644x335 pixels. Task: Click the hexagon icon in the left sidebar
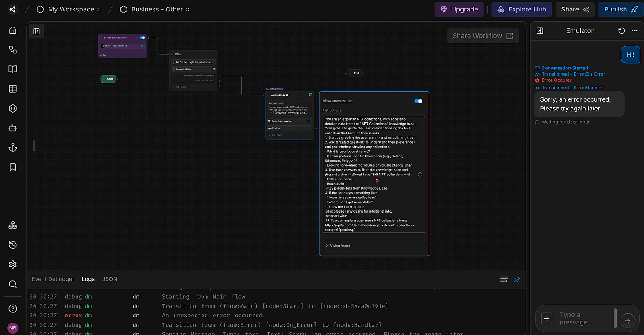[x=13, y=108]
